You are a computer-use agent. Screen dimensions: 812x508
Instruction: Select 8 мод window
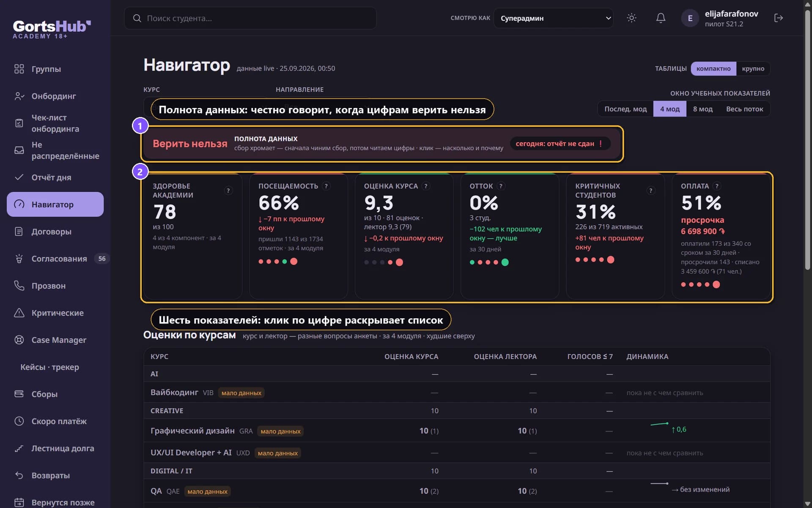click(702, 109)
